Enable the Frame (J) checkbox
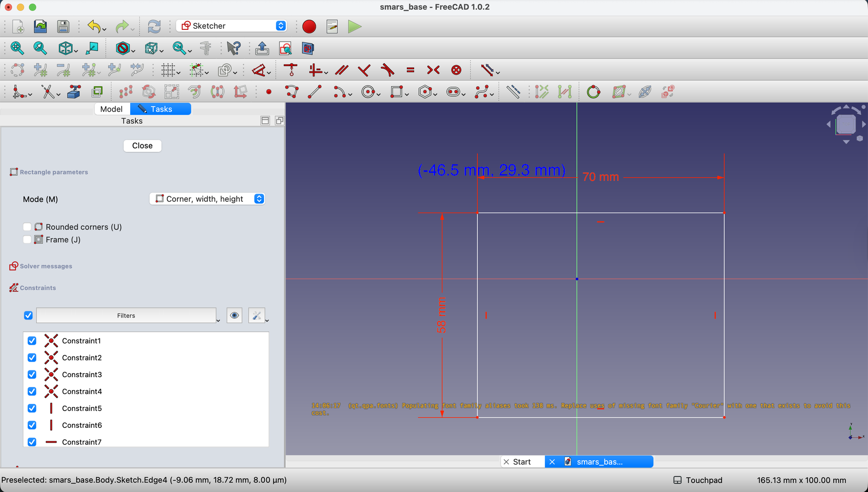This screenshot has height=492, width=868. coord(27,240)
